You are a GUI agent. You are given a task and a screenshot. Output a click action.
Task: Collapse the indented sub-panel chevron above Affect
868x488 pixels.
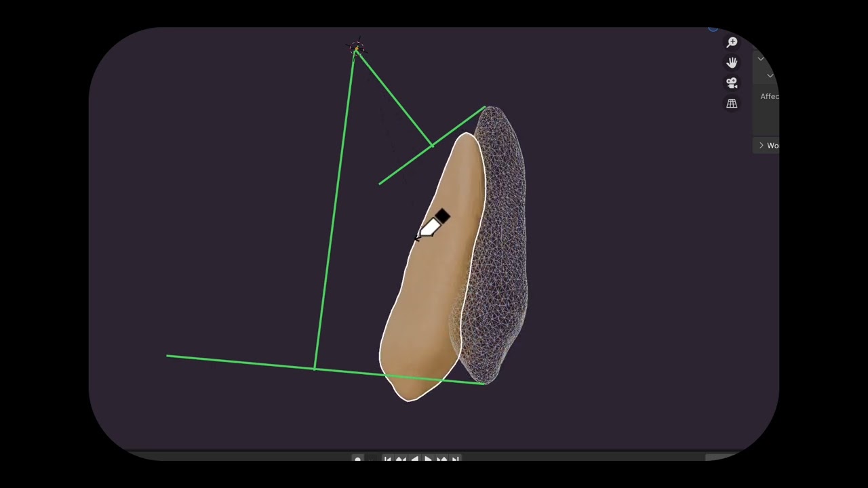[770, 75]
